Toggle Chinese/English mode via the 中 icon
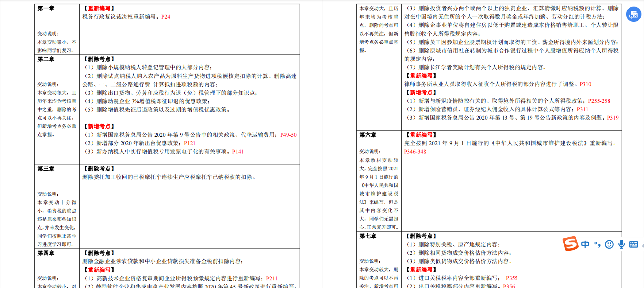This screenshot has width=644, height=288. tap(585, 244)
